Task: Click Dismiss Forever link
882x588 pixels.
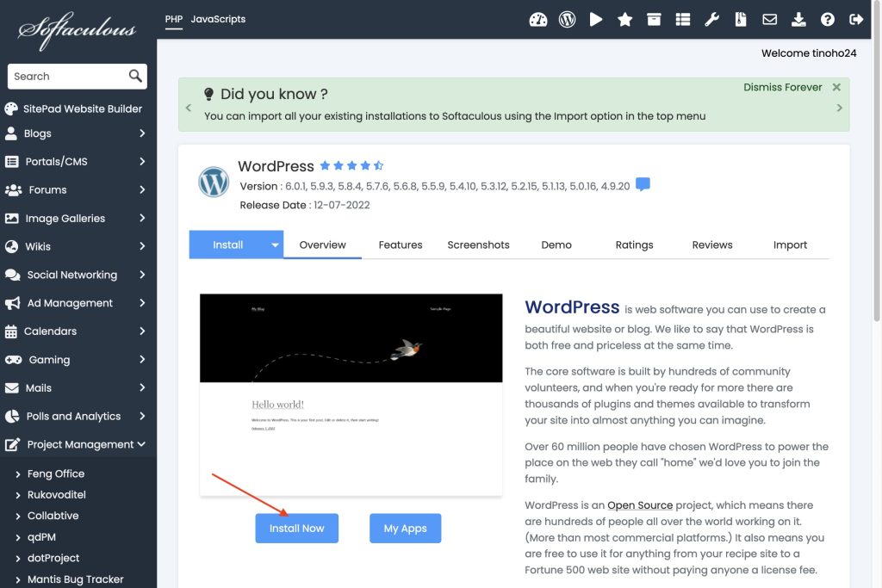Action: tap(782, 87)
